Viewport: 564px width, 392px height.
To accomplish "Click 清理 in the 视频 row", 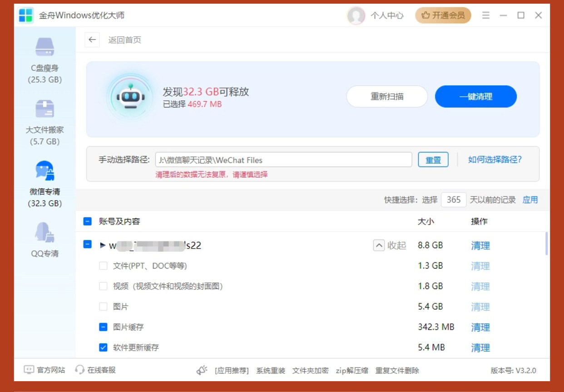I will (x=480, y=286).
